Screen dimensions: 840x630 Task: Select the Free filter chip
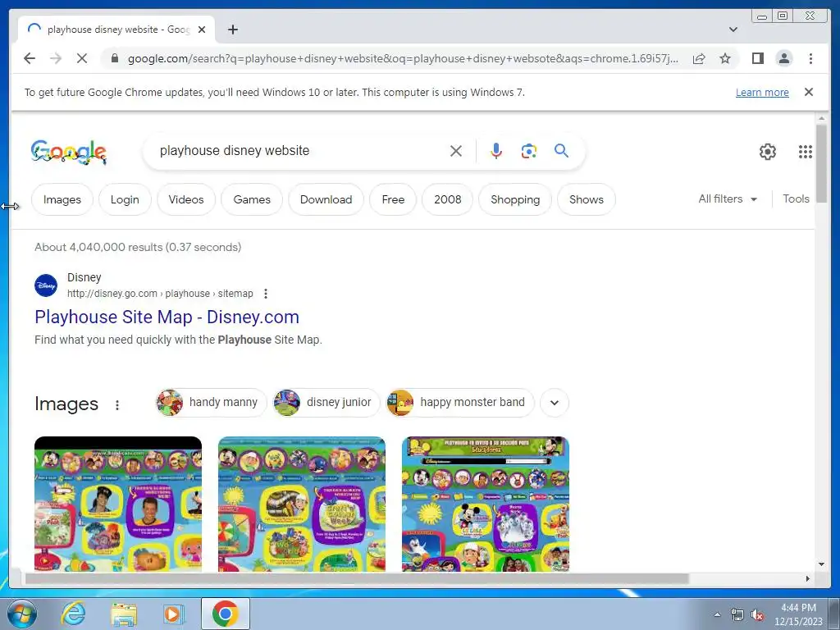[x=393, y=199]
